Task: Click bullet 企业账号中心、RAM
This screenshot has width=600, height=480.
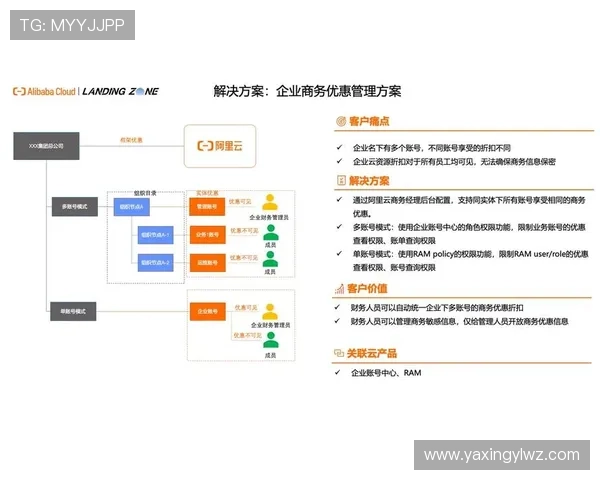Action: point(386,373)
